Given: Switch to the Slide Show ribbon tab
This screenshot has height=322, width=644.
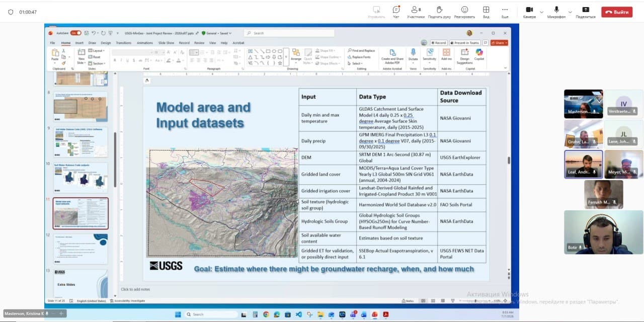Looking at the screenshot, I should 167,43.
